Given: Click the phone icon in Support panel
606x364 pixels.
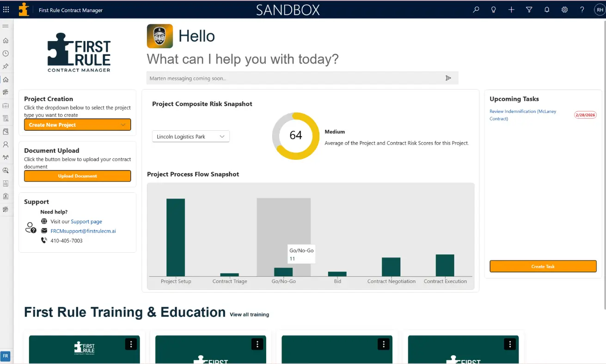Looking at the screenshot, I should click(44, 240).
